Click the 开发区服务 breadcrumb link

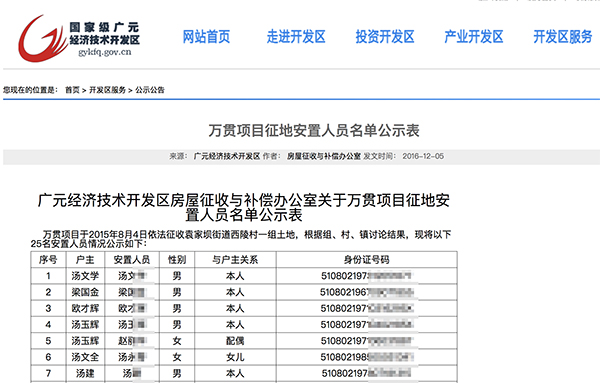pos(108,90)
